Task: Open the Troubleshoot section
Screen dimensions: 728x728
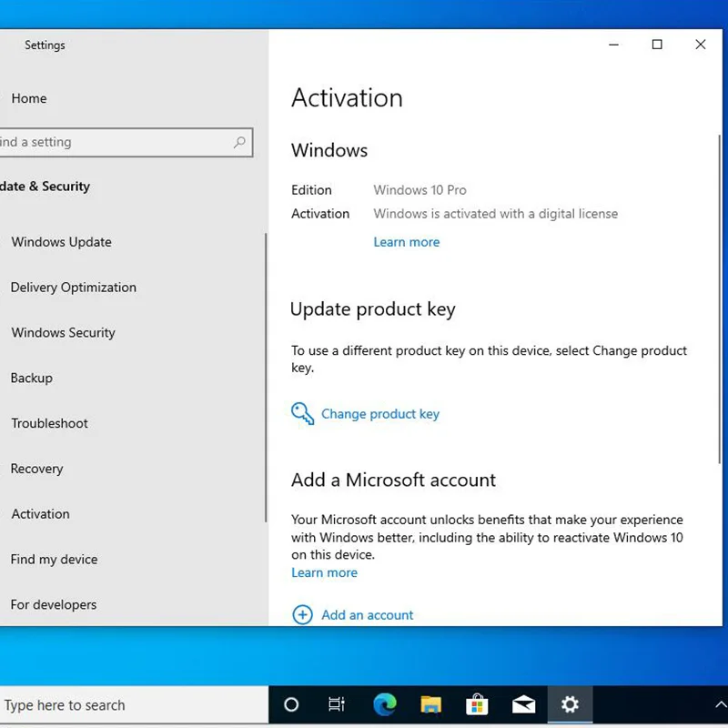Action: point(50,423)
